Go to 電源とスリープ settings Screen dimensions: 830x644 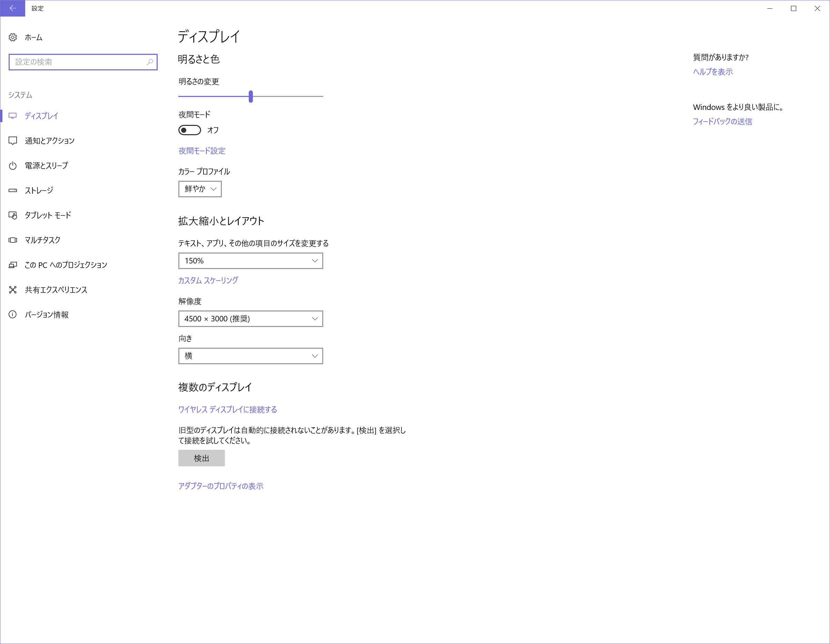[46, 166]
